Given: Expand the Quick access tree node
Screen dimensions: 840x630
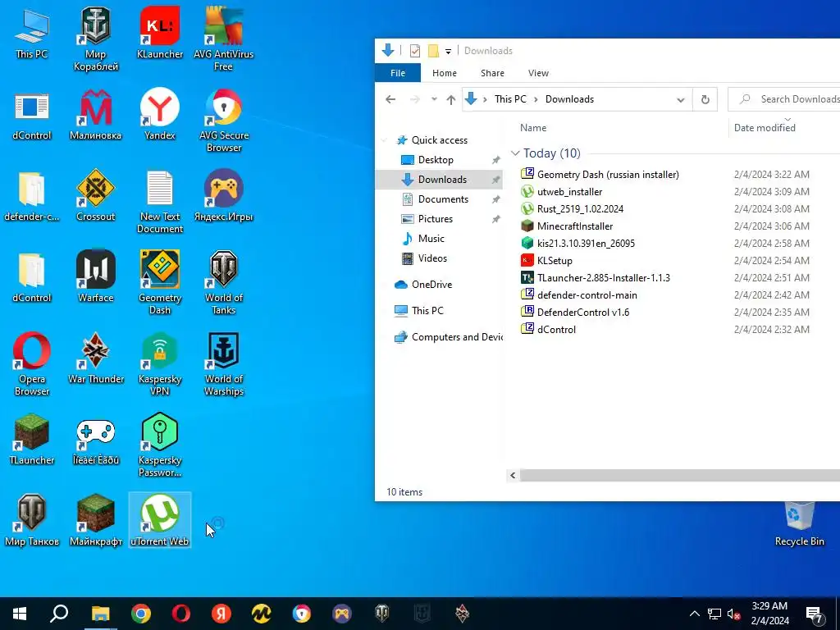Looking at the screenshot, I should 385,140.
